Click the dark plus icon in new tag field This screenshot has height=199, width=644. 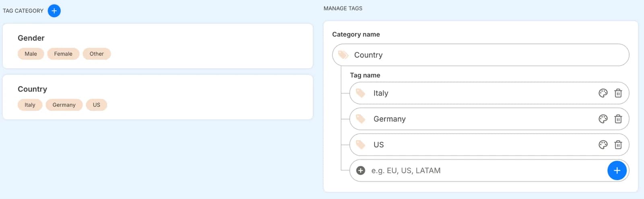point(361,170)
